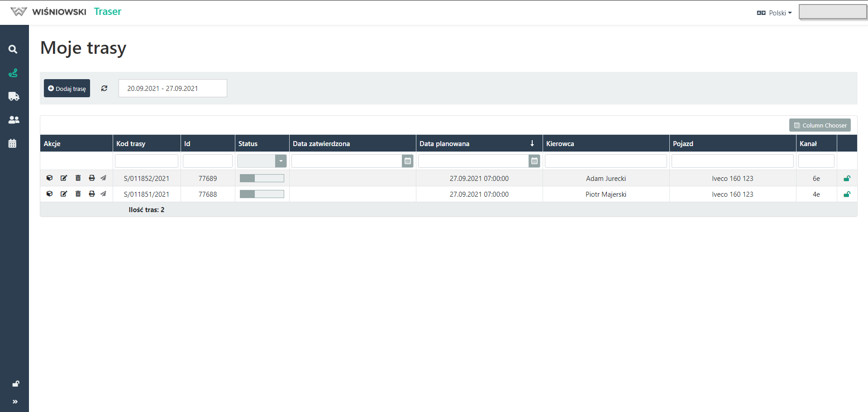
Task: Toggle the lock icon at sidebar bottom
Action: 15,384
